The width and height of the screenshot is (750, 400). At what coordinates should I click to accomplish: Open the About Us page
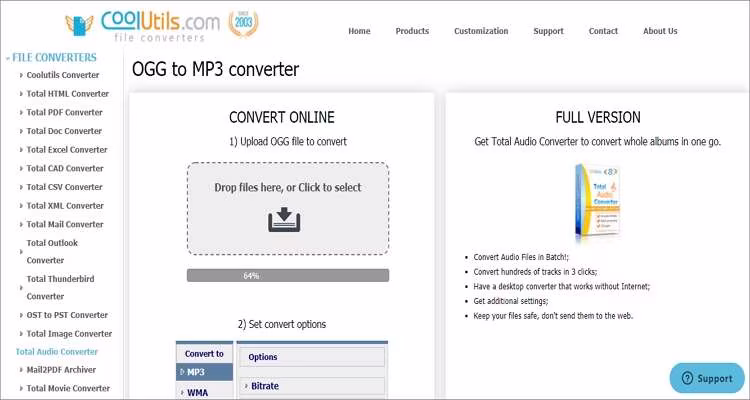tap(661, 31)
